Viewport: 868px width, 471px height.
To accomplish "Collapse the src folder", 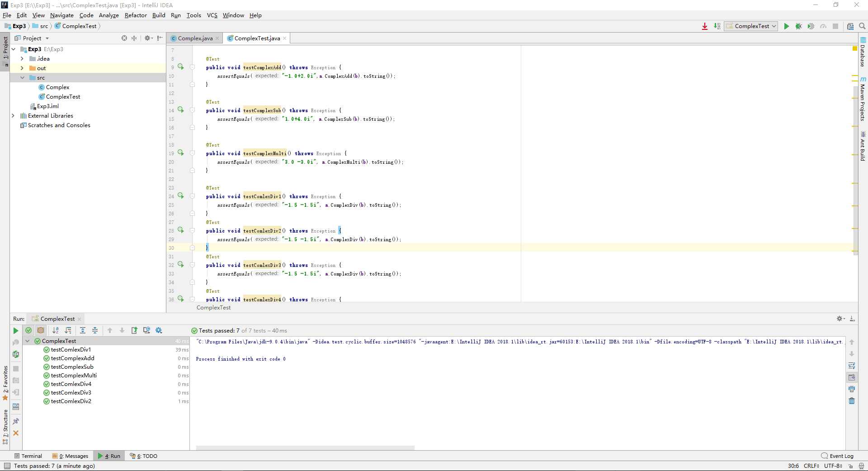I will [x=22, y=78].
